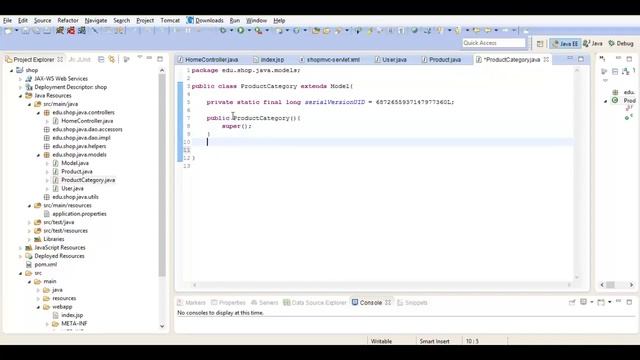Screen dimensions: 640x360
Task: Open the Run configurations dropdown arrow
Action: pos(249,30)
